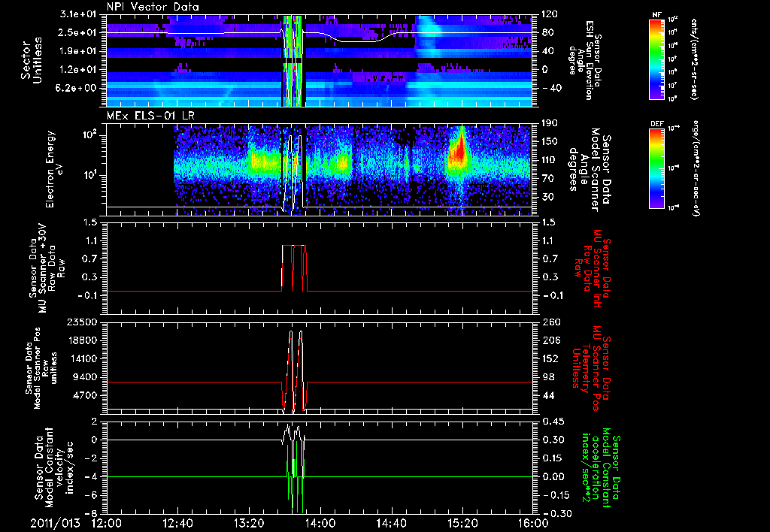Click the 152 telemetry tick value

[549, 359]
